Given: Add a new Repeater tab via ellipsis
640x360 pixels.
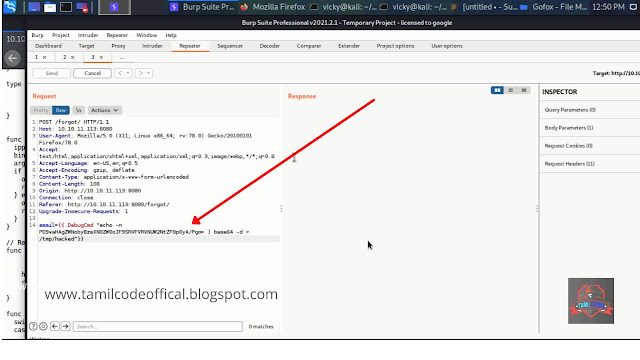Looking at the screenshot, I should coord(122,58).
